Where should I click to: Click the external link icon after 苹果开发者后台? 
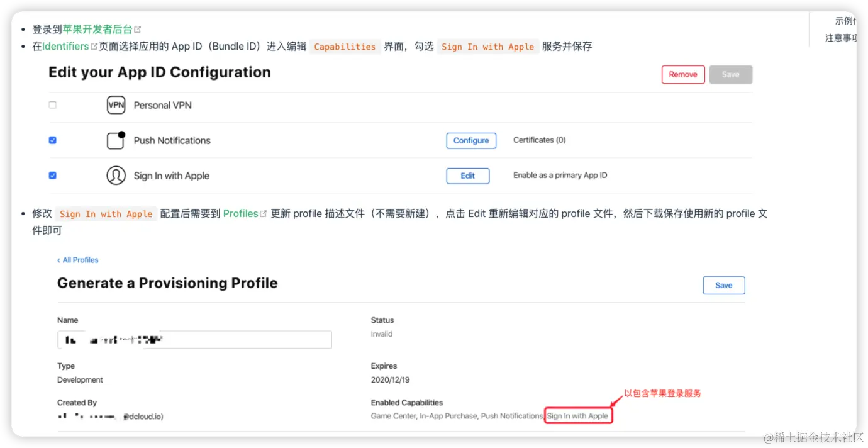[138, 30]
